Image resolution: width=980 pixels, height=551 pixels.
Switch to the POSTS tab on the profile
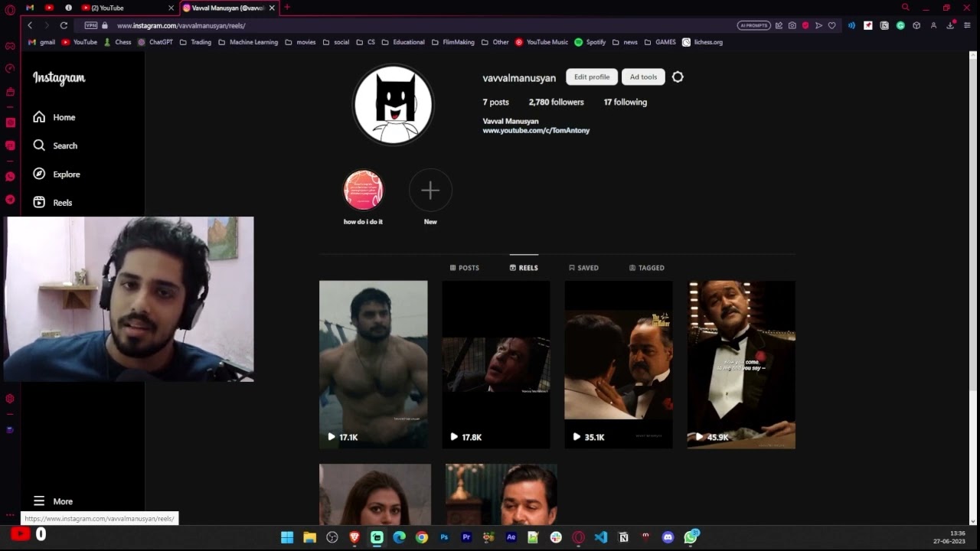[464, 268]
